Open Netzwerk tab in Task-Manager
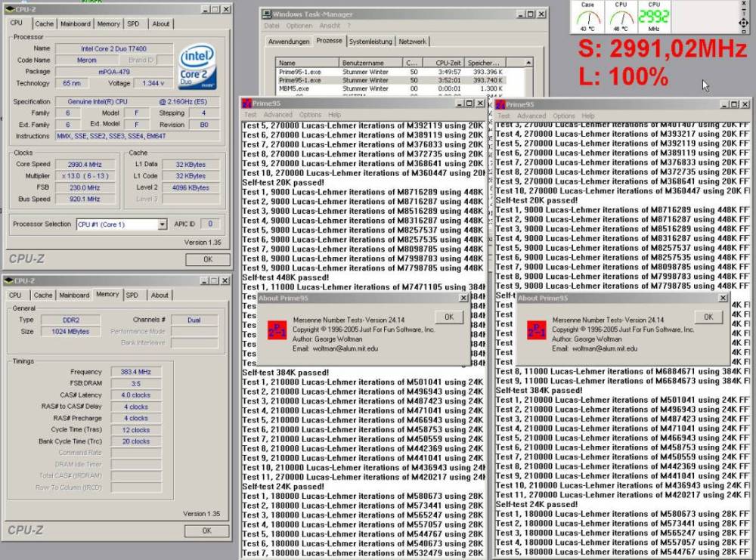 point(413,42)
